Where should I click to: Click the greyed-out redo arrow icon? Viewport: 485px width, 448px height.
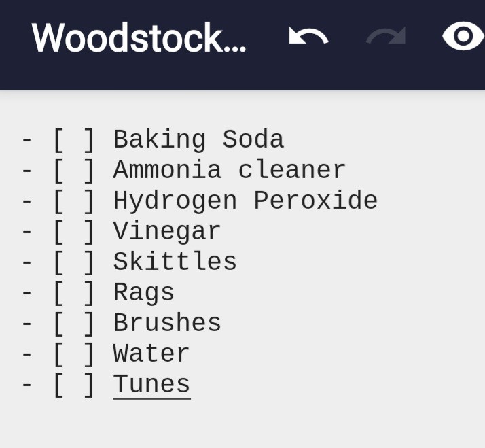(386, 37)
